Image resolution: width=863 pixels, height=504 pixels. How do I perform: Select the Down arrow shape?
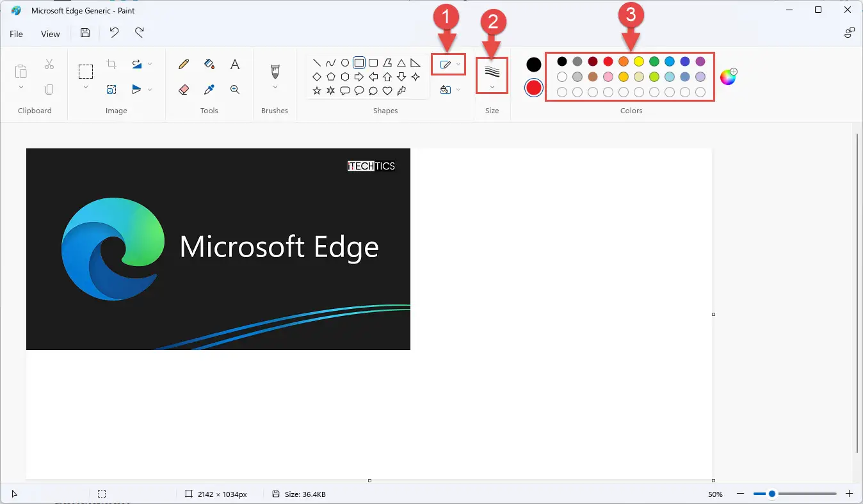[401, 77]
